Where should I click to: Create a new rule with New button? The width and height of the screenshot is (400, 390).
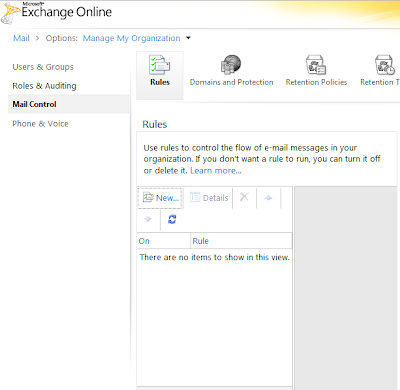tap(160, 198)
